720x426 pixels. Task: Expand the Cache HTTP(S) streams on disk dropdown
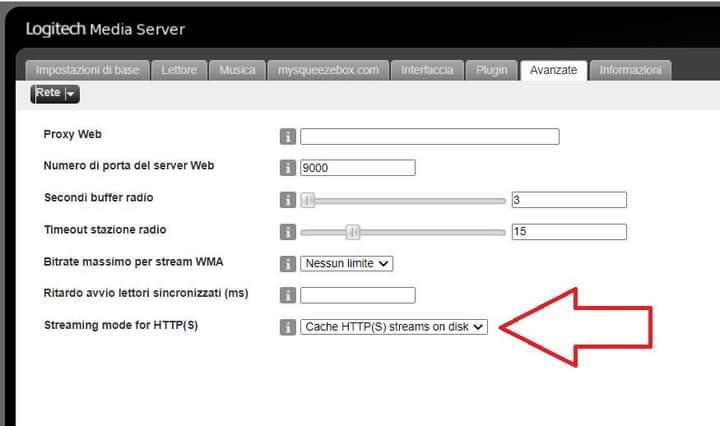pyautogui.click(x=394, y=327)
